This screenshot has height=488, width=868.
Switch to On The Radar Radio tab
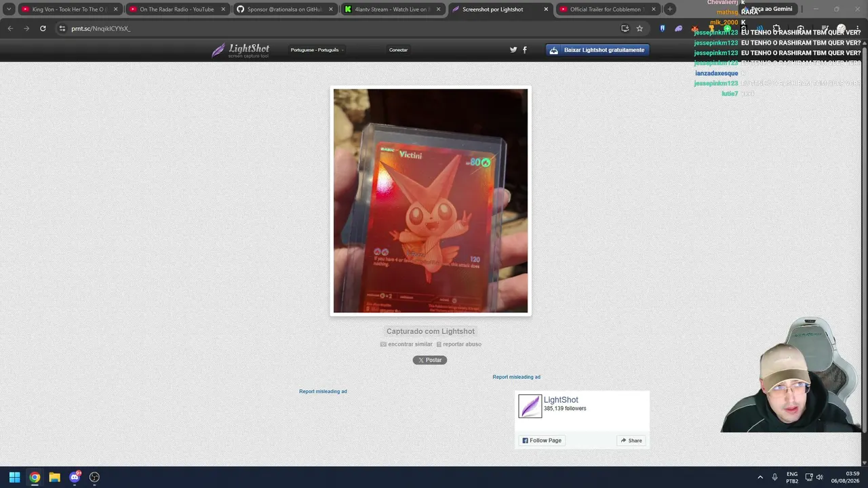coord(177,9)
